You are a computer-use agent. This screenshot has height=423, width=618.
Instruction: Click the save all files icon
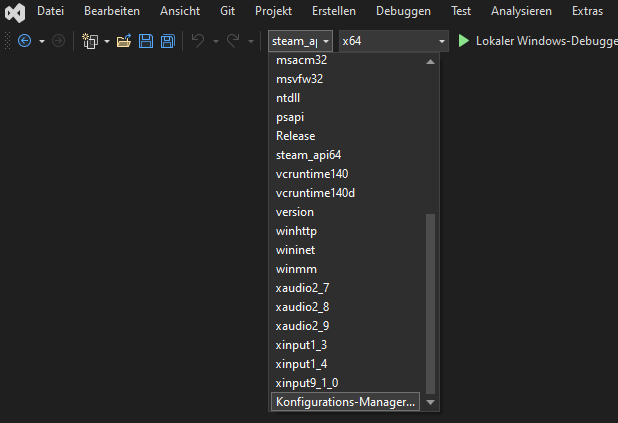(x=167, y=41)
